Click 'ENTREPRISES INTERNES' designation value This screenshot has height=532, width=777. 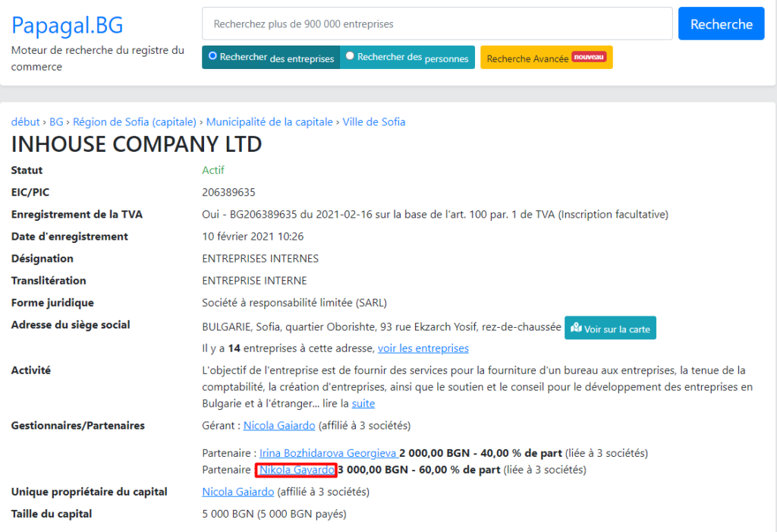(x=260, y=259)
